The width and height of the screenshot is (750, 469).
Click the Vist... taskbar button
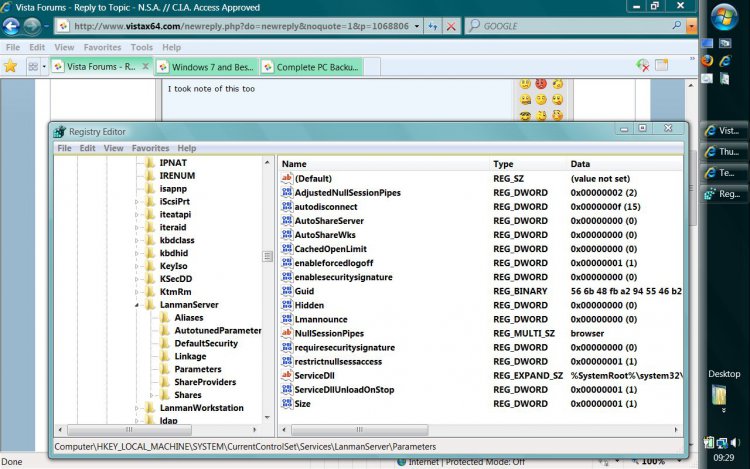pos(723,131)
